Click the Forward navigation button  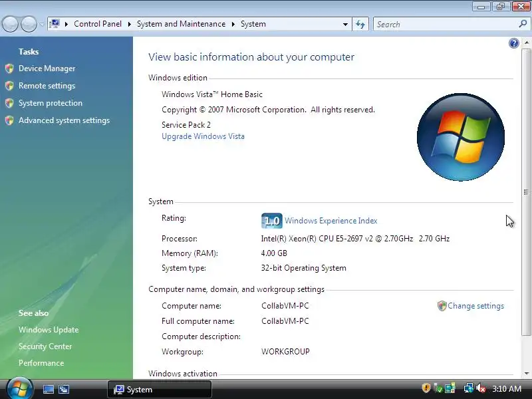[x=29, y=25]
